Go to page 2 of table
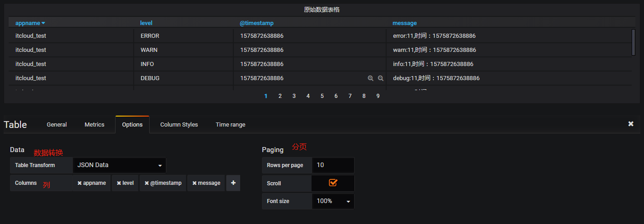This screenshot has width=644, height=224. click(x=280, y=96)
